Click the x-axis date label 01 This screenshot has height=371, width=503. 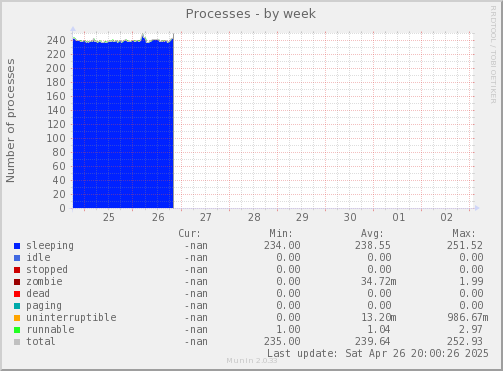point(399,218)
